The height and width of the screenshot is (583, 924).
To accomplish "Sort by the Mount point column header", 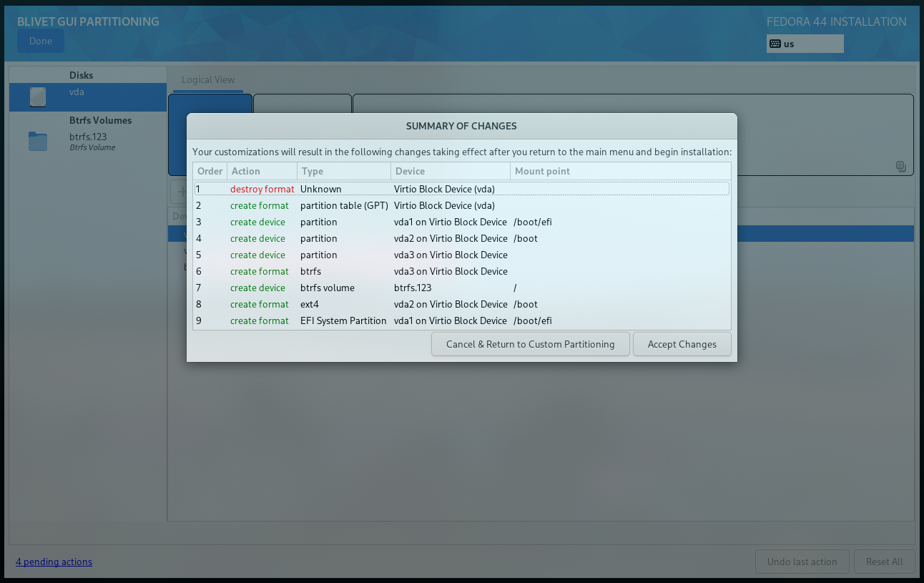I will [x=620, y=171].
